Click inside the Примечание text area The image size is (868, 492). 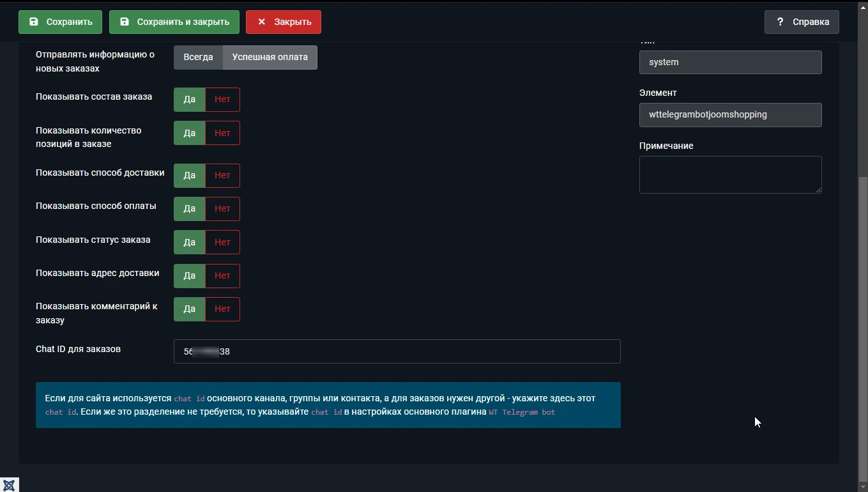pyautogui.click(x=730, y=174)
